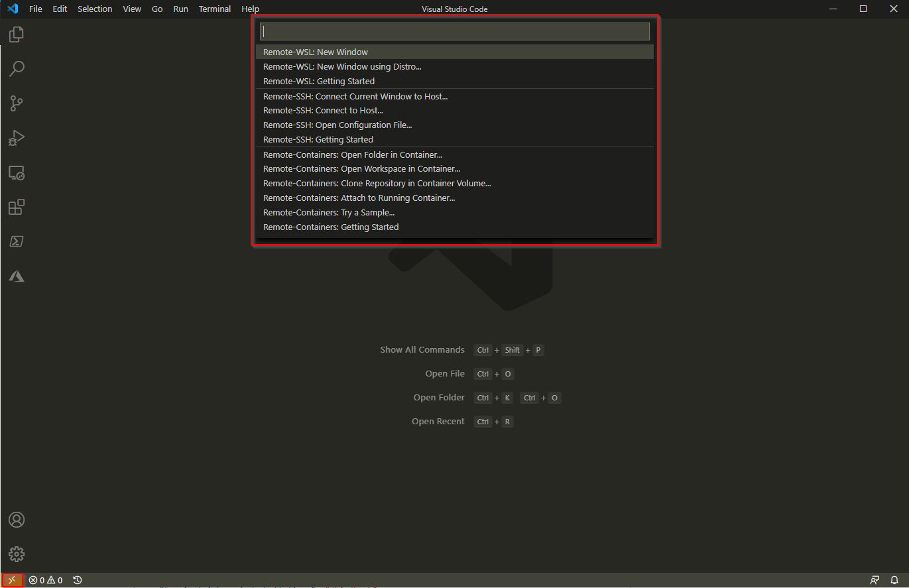Click the feedback icon in status bar
The image size is (909, 588).
(x=875, y=580)
